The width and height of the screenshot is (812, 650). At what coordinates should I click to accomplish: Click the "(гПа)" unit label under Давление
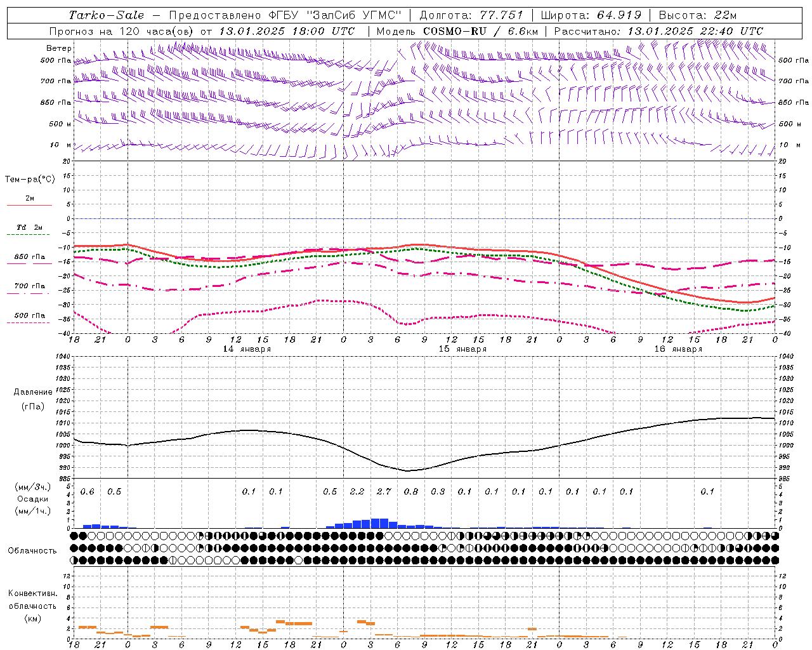click(33, 407)
